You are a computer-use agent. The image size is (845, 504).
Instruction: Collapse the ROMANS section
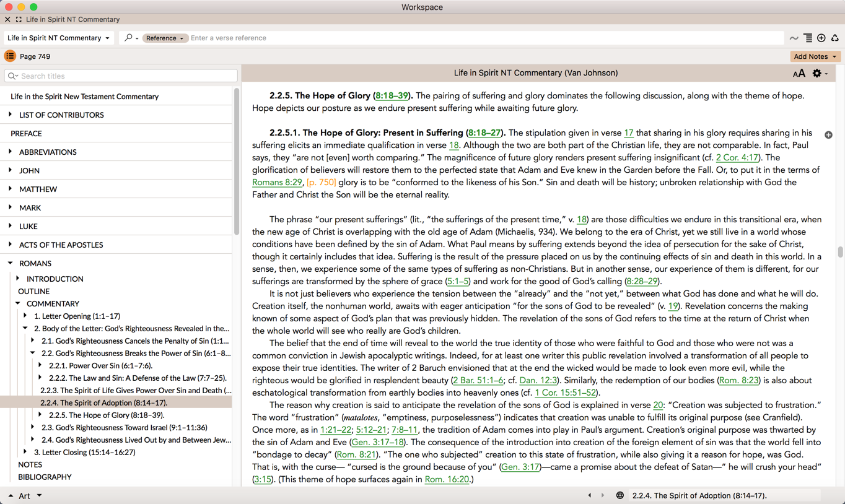10,263
